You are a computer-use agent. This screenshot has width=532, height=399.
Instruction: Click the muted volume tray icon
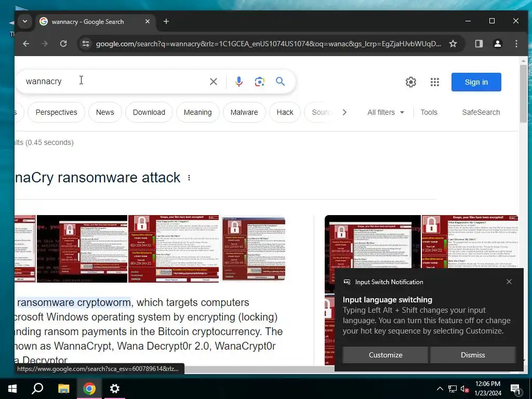point(465,389)
